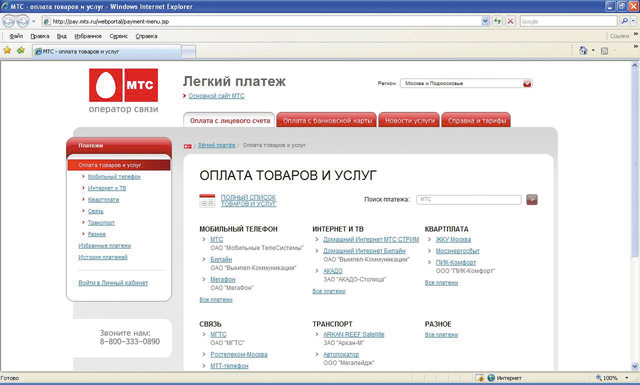The width and height of the screenshot is (640, 385).
Task: Open ARKAN REEF Satellite link
Action: point(353,334)
